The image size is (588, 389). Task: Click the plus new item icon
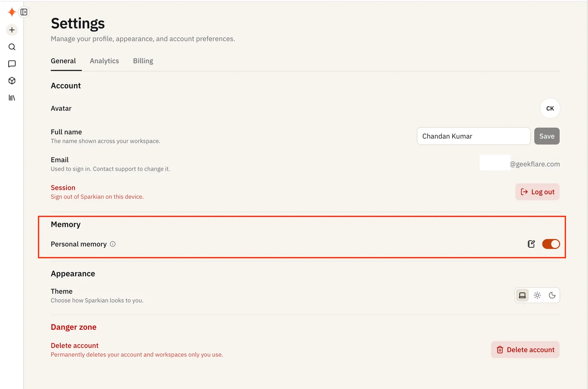coord(12,30)
